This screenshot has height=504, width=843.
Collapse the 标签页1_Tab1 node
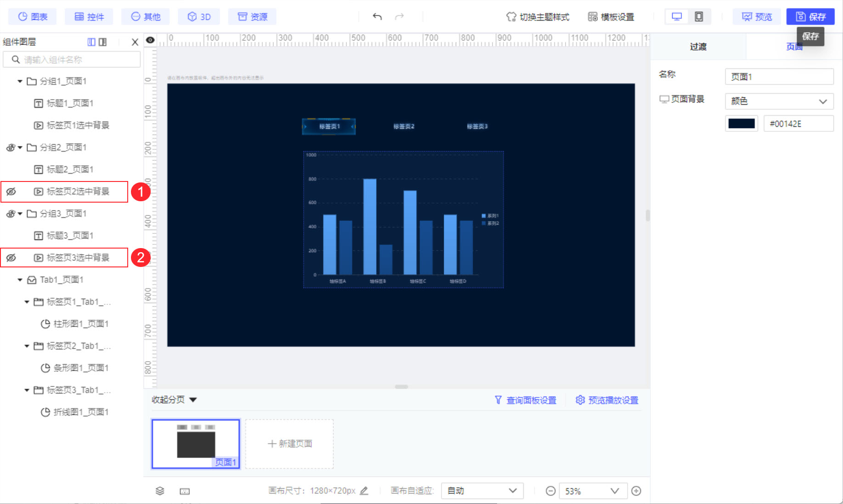coord(27,302)
